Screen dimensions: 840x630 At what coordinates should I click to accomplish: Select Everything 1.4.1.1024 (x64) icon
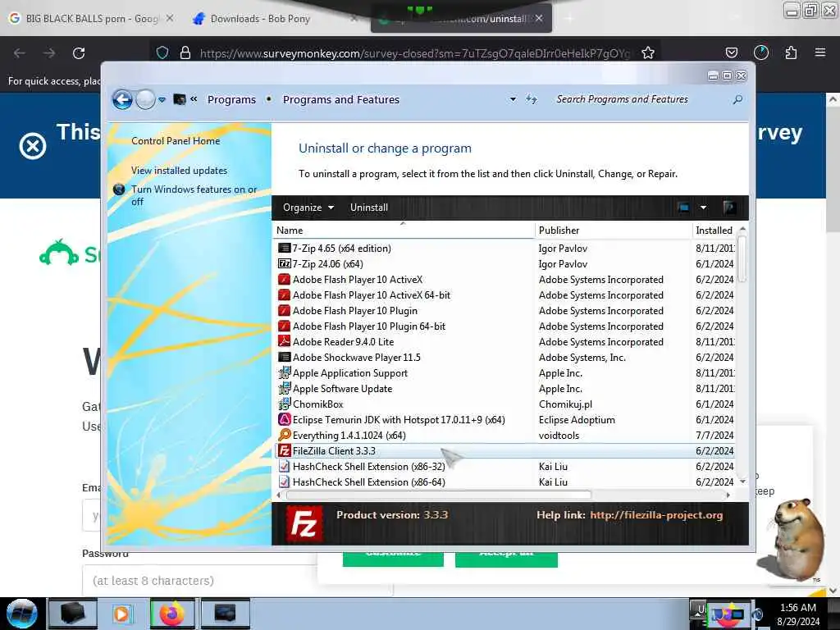(x=284, y=435)
